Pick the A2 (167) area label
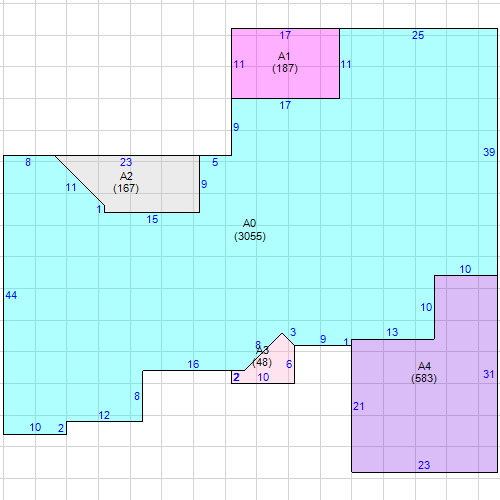500x500 pixels. click(x=126, y=182)
